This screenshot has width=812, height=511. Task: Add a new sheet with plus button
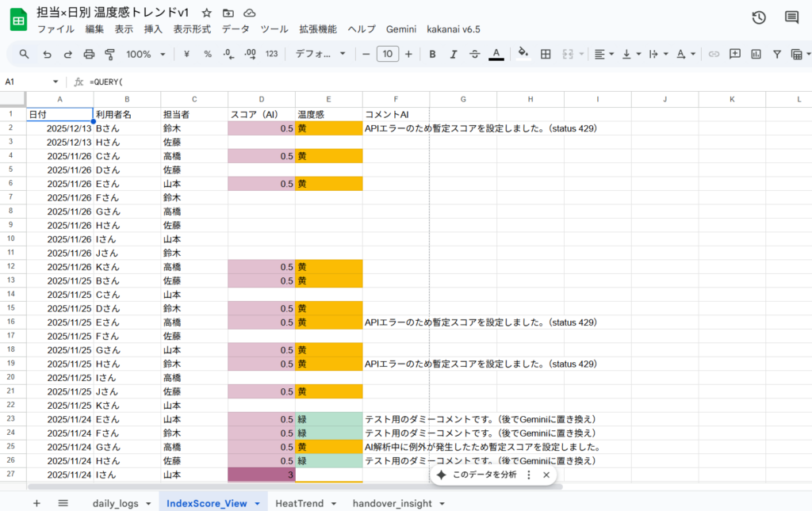36,503
